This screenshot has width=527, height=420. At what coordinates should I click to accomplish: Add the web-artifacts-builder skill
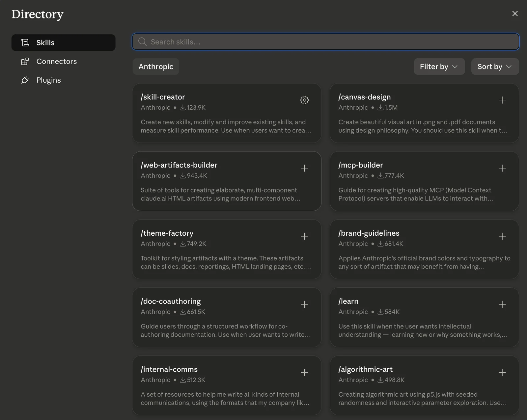click(304, 168)
